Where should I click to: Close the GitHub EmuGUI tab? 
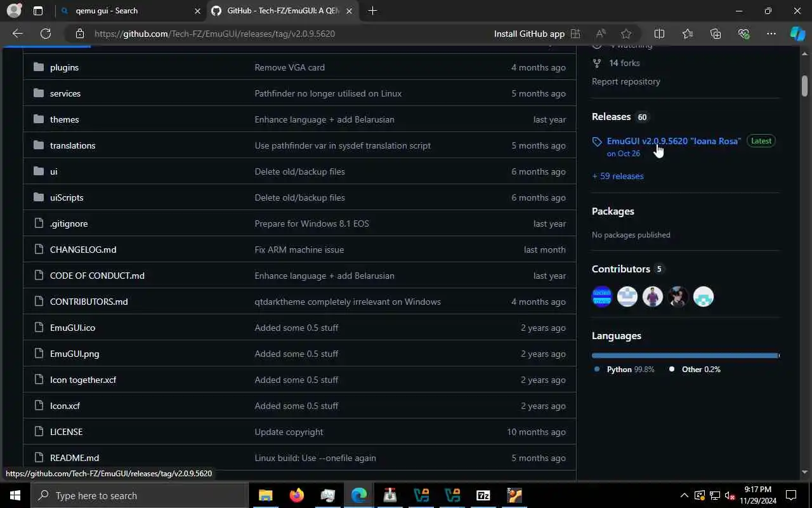349,11
